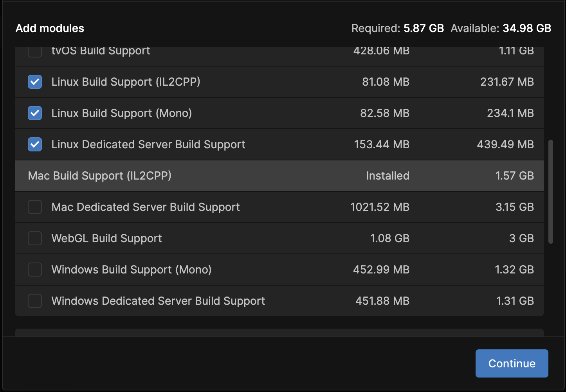Uncheck the Linux Build Support (IL2CPP) checkbox
This screenshot has height=392, width=566.
click(x=35, y=82)
